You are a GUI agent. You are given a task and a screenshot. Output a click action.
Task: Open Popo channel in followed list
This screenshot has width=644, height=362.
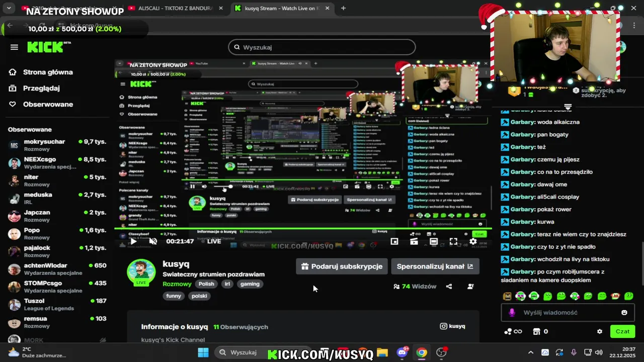click(57, 234)
